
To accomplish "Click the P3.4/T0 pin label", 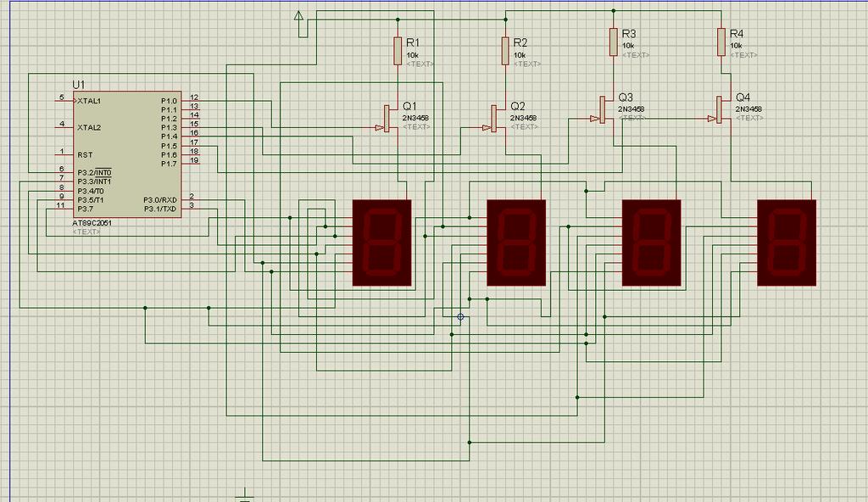I will [91, 191].
